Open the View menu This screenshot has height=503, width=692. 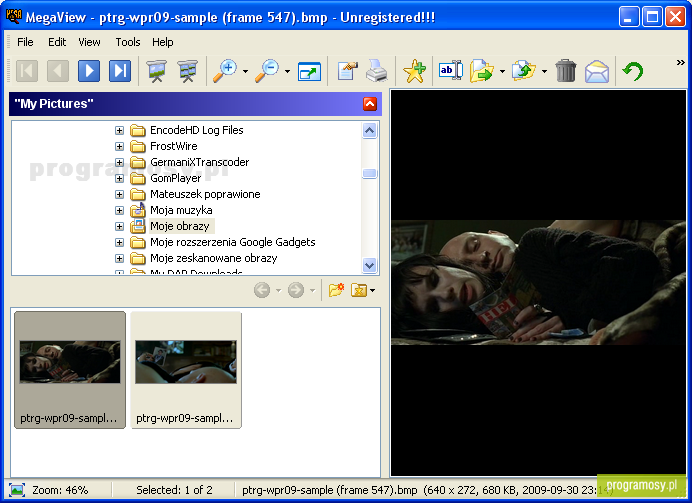tap(89, 42)
